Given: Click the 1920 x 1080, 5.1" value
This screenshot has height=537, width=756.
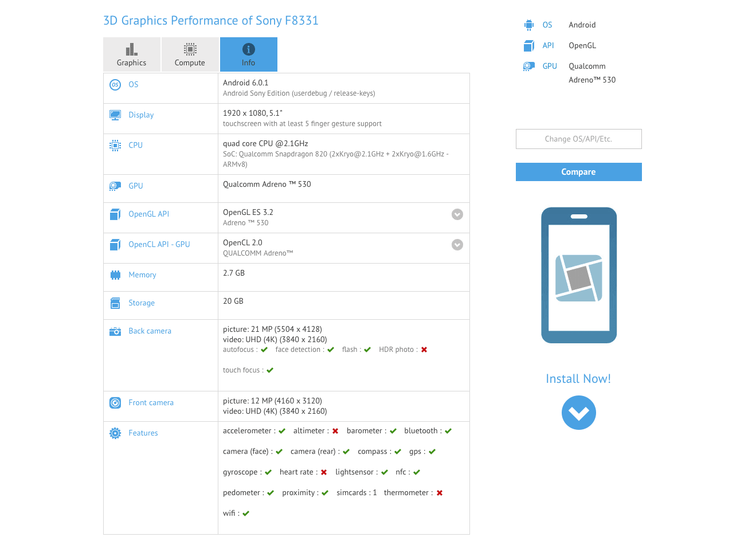Looking at the screenshot, I should (253, 113).
